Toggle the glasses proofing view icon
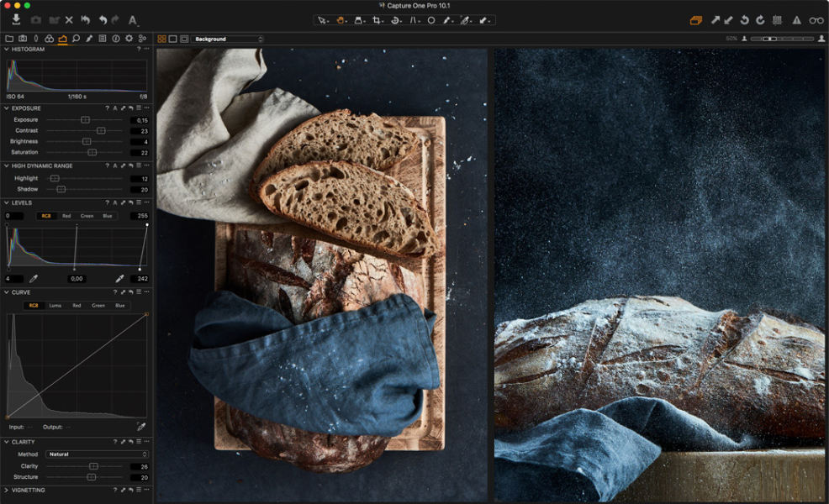 click(x=816, y=20)
